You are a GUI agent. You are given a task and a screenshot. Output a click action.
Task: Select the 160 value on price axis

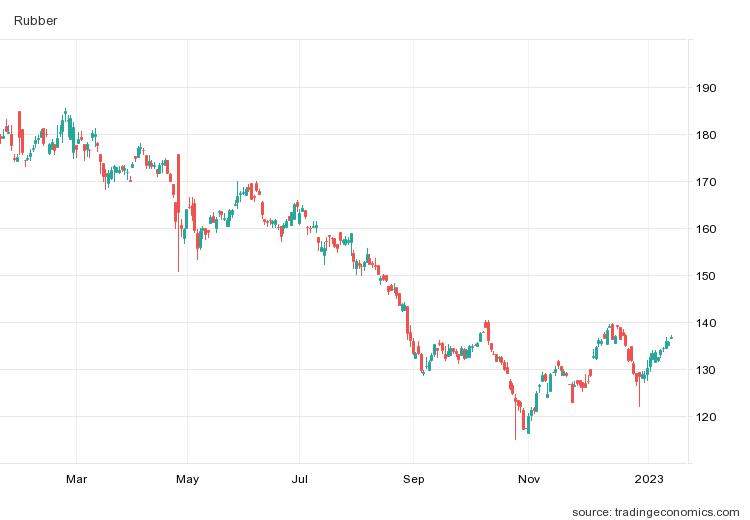(707, 229)
